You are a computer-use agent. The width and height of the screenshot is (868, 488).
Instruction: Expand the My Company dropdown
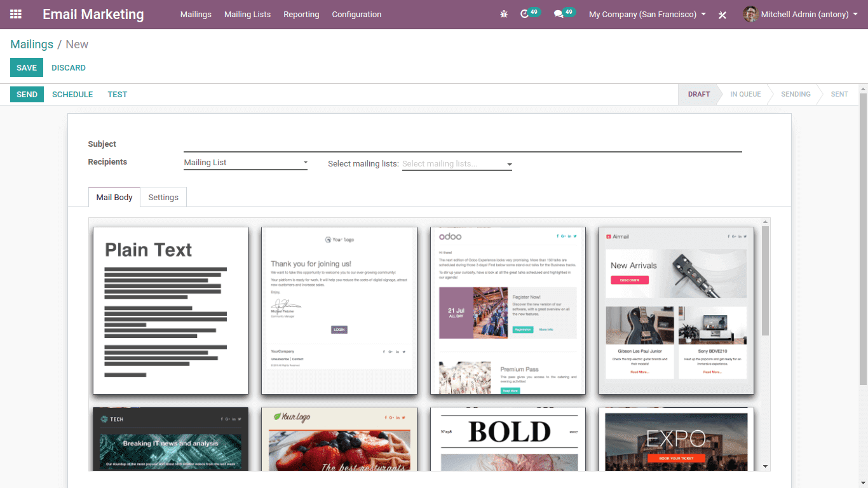tap(647, 14)
